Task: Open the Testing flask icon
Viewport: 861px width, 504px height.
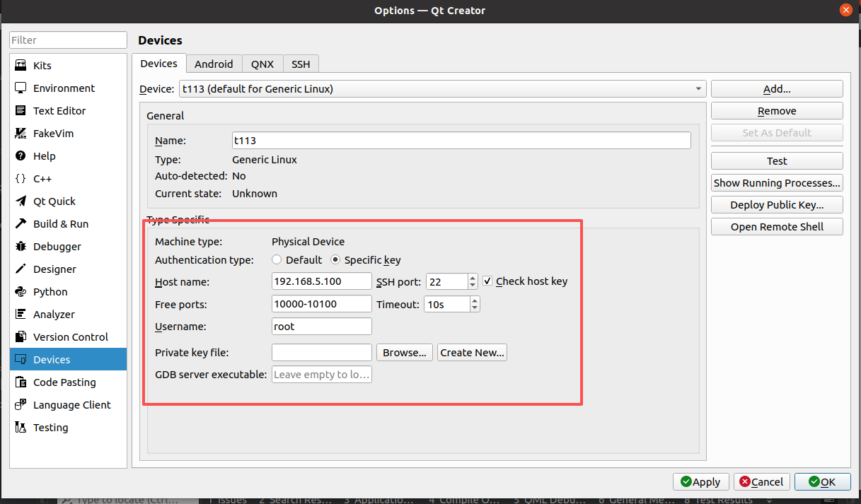Action: pos(21,427)
